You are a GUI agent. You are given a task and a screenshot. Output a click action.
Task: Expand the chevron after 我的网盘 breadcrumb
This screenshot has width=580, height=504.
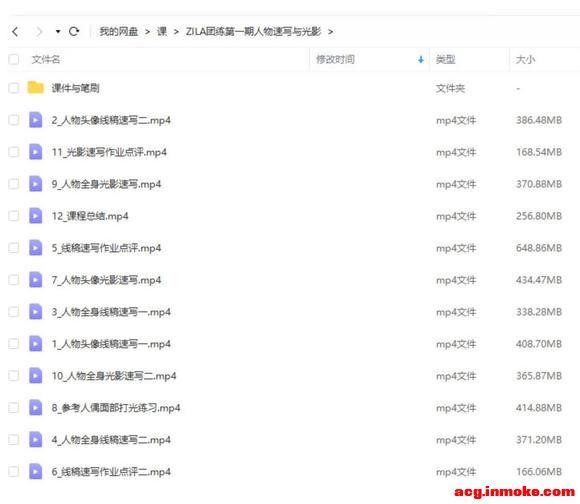[x=147, y=32]
